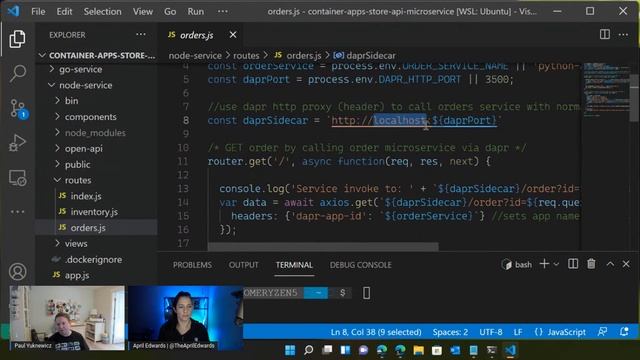
Task: Open Source Control view with badge
Action: 18,109
